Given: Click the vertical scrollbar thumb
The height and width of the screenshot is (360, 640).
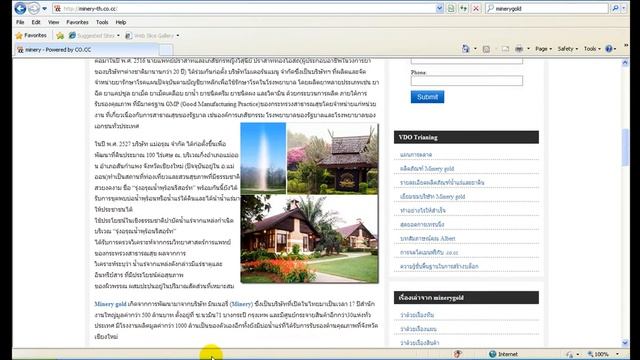Looking at the screenshot, I should pos(625,147).
